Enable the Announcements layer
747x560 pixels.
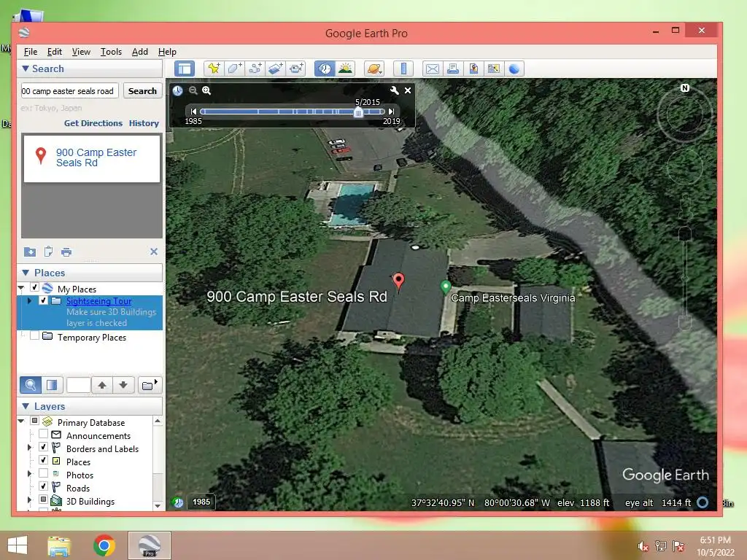click(x=43, y=434)
